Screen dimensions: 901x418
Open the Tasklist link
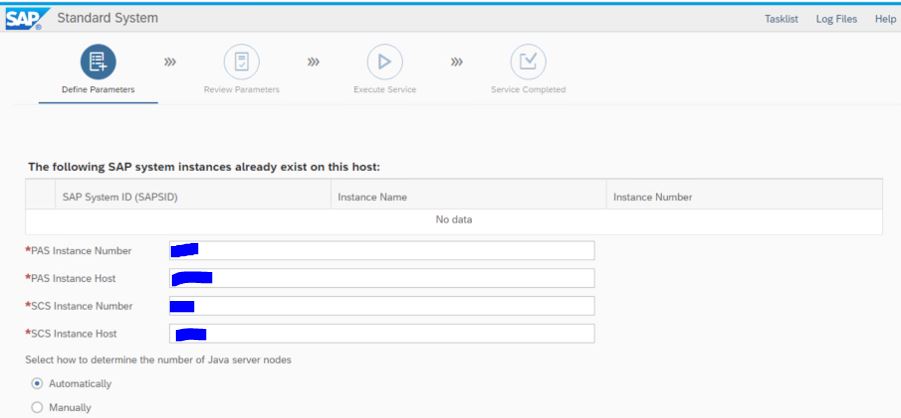[781, 19]
